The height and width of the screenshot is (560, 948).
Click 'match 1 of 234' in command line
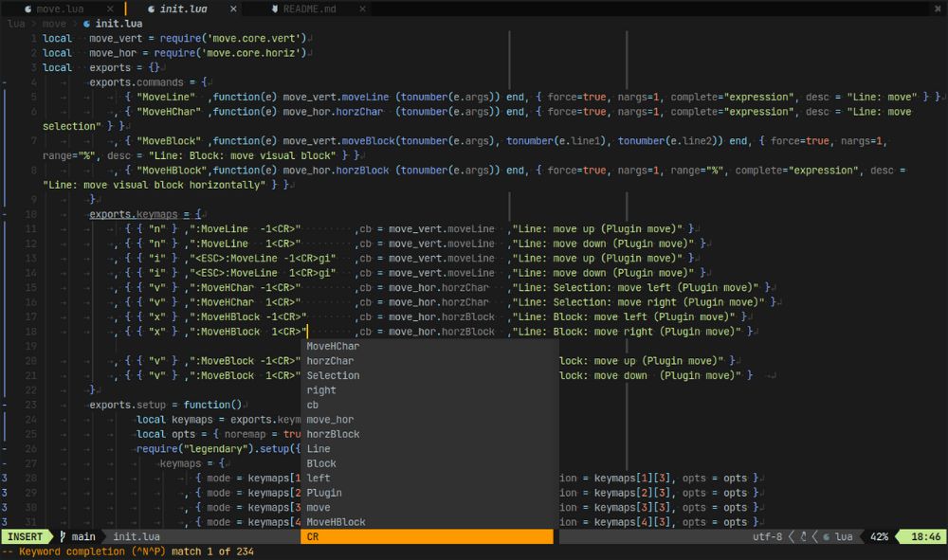pos(212,551)
